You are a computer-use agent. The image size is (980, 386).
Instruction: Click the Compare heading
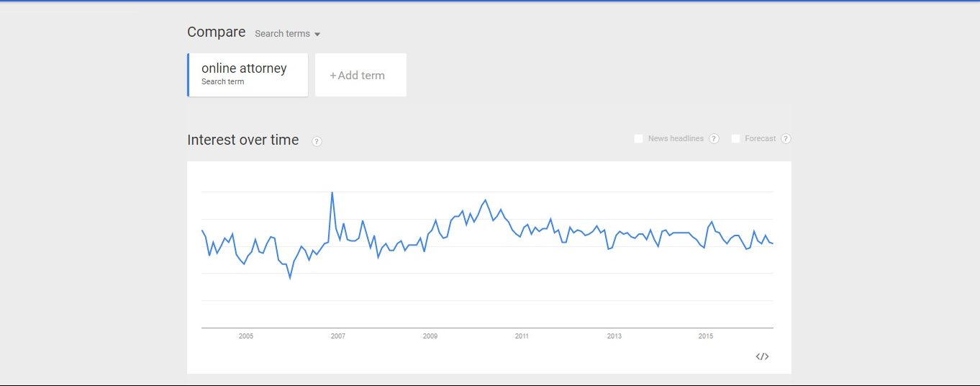(x=217, y=32)
